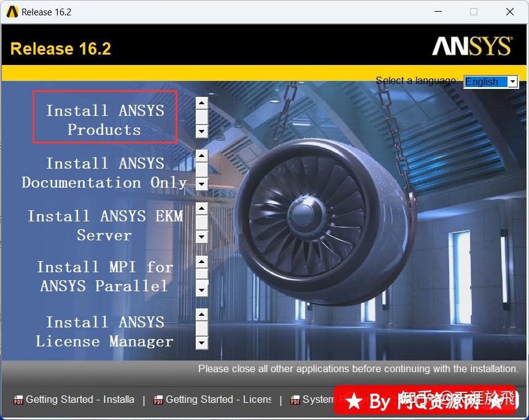Click the down arrow beside Install ANSYS Products

point(201,132)
